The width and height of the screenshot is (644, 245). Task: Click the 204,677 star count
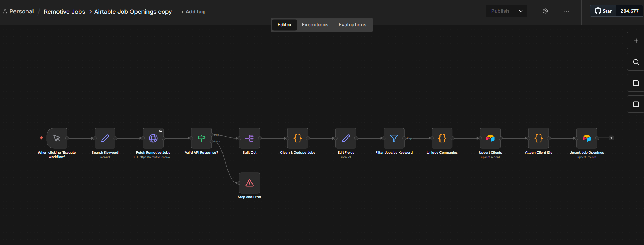(630, 11)
